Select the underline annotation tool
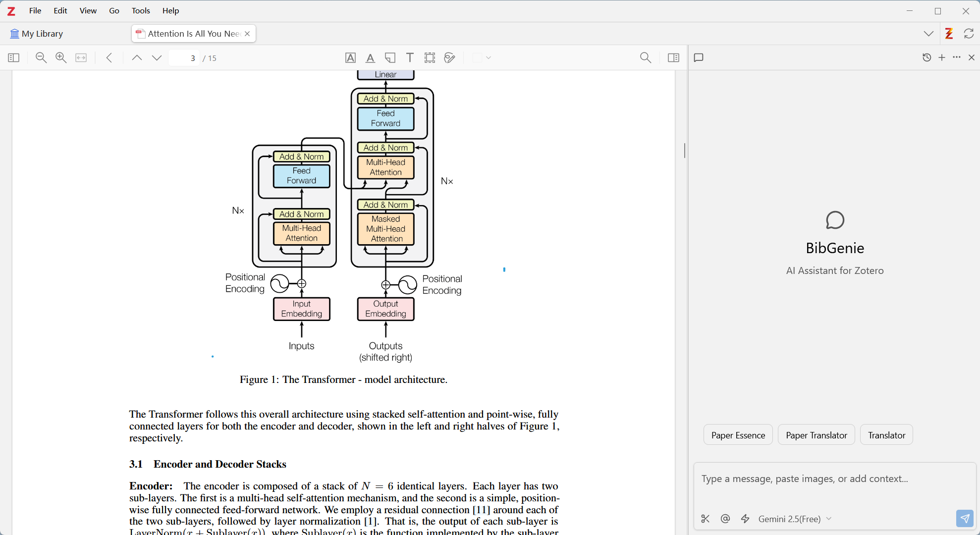This screenshot has height=535, width=980. tap(370, 57)
